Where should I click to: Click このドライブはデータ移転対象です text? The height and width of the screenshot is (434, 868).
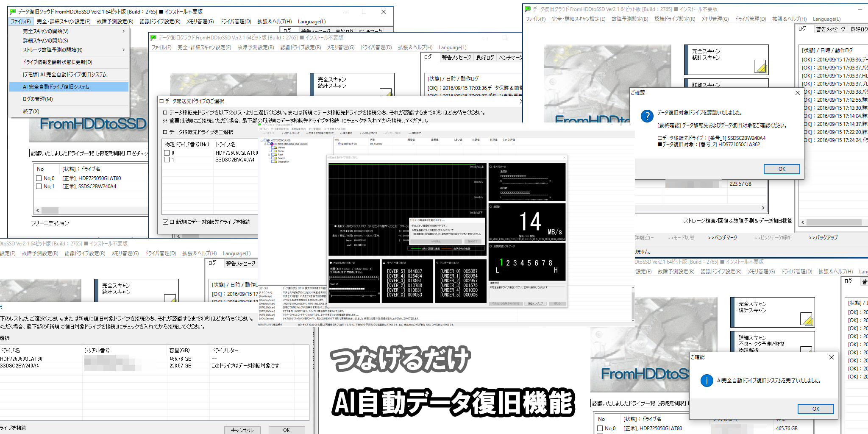pyautogui.click(x=246, y=366)
